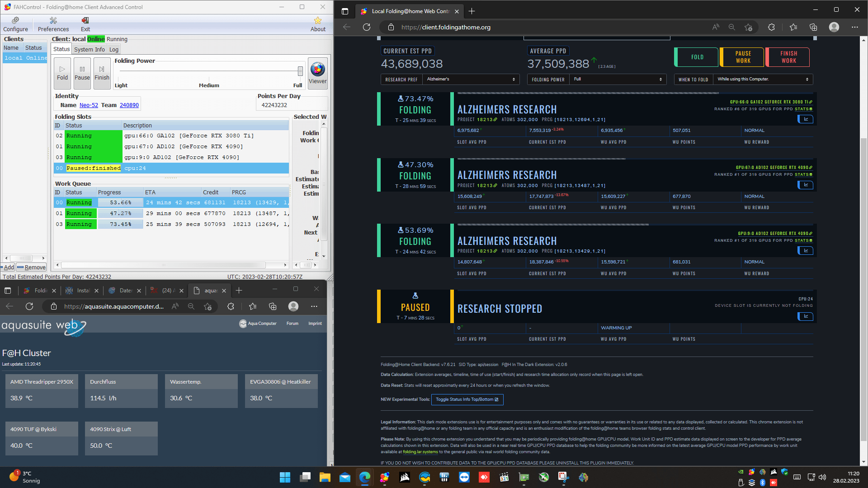868x488 pixels.
Task: Click the Pause button in FAHControl
Action: pos(82,73)
